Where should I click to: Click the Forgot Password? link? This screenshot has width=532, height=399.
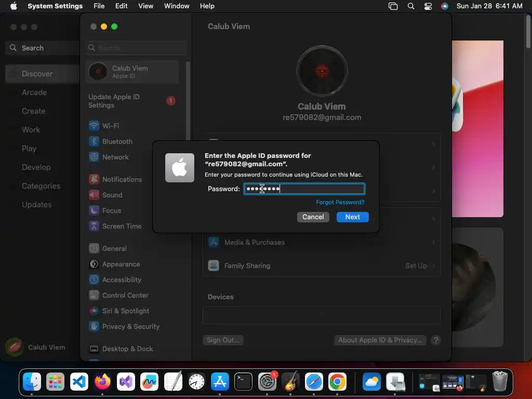(340, 202)
